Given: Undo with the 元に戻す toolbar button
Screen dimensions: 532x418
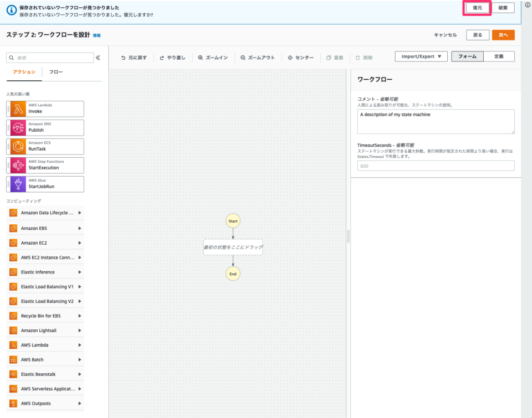Looking at the screenshot, I should (x=134, y=58).
